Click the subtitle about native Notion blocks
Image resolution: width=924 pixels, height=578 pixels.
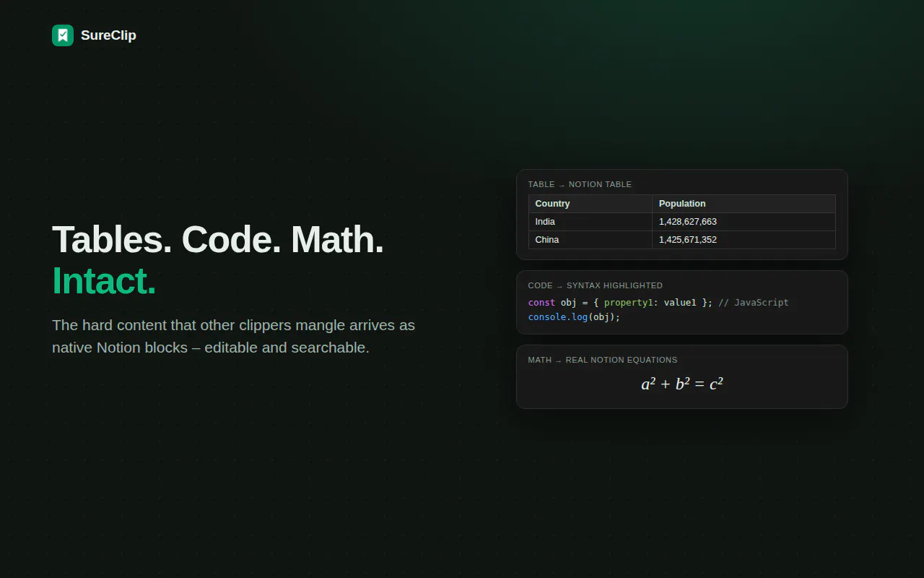pos(233,336)
